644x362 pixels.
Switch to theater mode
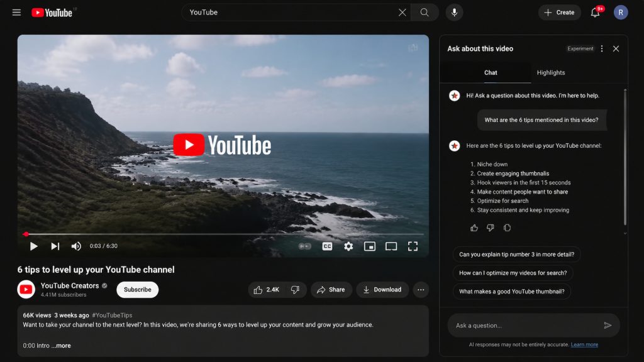coord(391,246)
